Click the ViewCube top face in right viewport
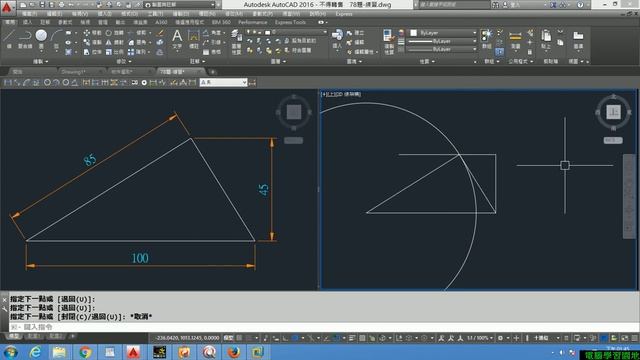This screenshot has width=640, height=360. tap(613, 111)
